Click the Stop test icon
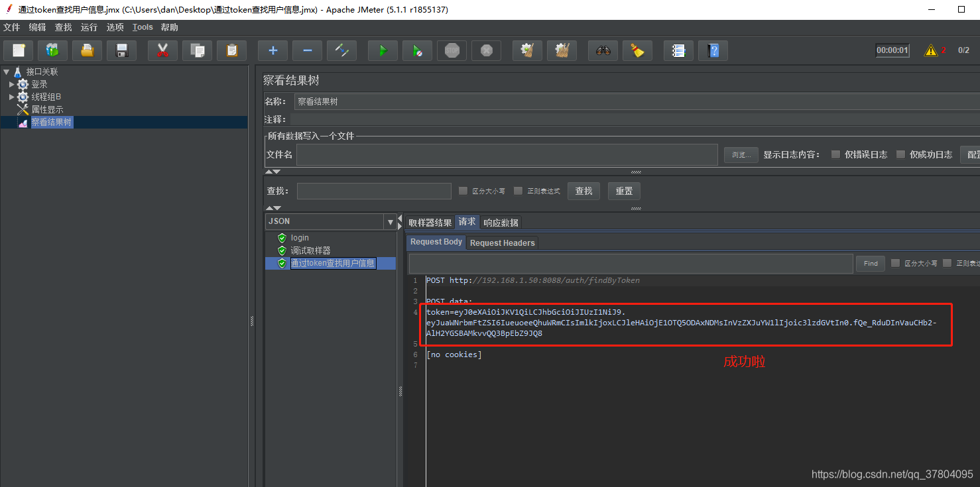This screenshot has height=487, width=980. click(452, 50)
